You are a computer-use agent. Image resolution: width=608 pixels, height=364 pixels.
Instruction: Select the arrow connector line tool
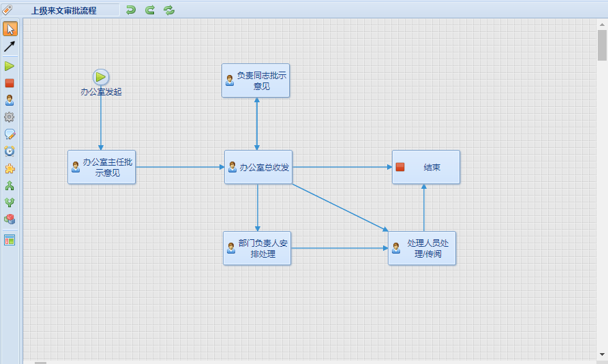10,46
